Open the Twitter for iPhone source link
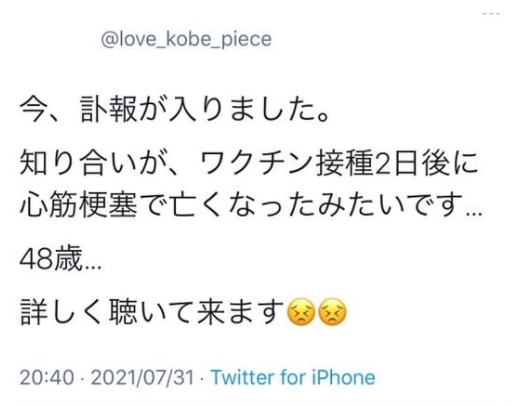 (293, 378)
